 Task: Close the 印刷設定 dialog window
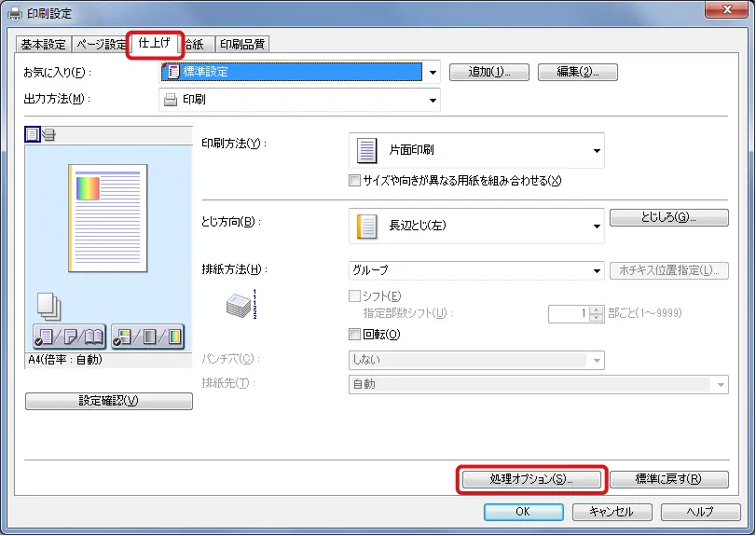727,9
